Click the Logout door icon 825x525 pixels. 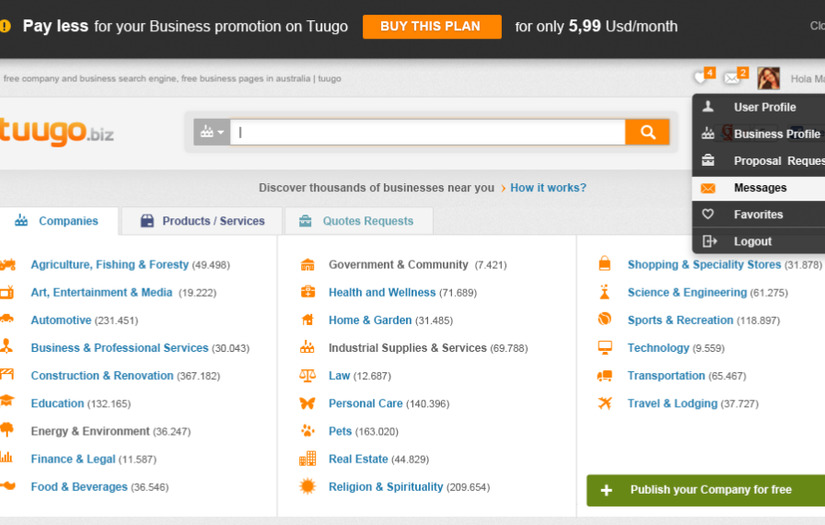coord(709,241)
